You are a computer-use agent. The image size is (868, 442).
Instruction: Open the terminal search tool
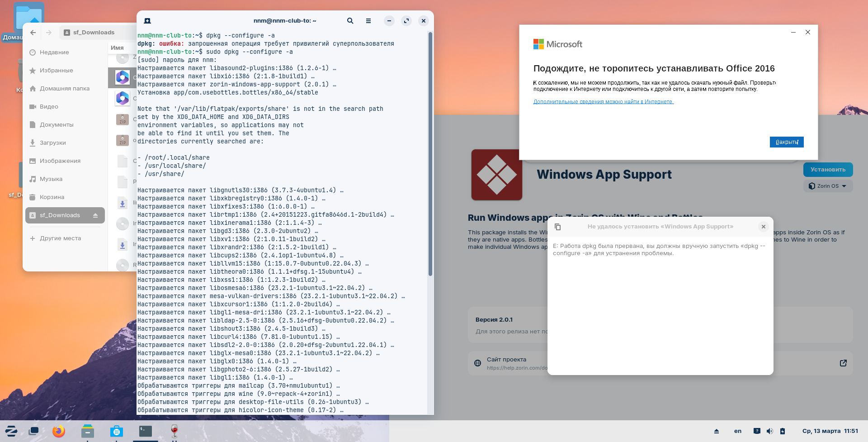[350, 21]
